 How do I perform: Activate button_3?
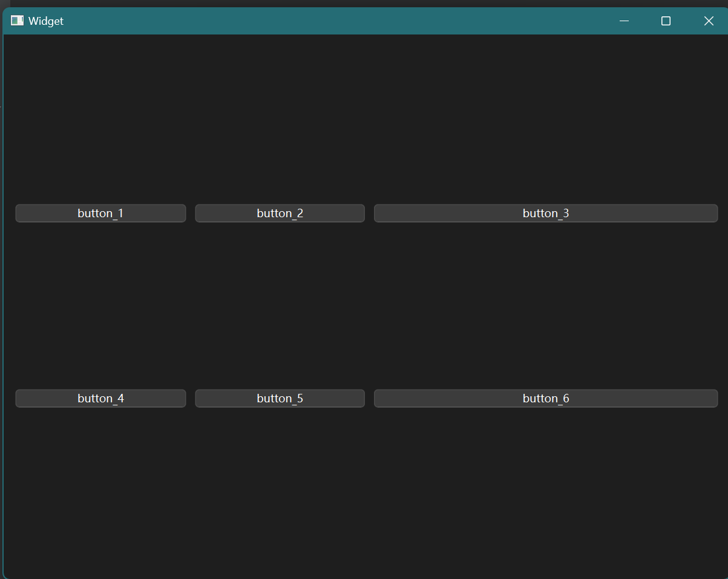click(545, 214)
